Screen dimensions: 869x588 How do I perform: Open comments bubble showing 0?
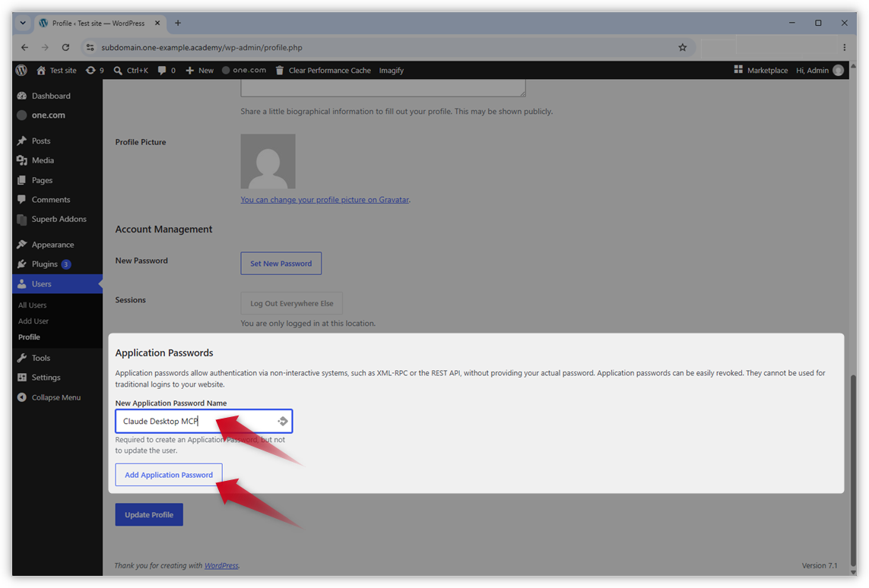click(x=167, y=71)
